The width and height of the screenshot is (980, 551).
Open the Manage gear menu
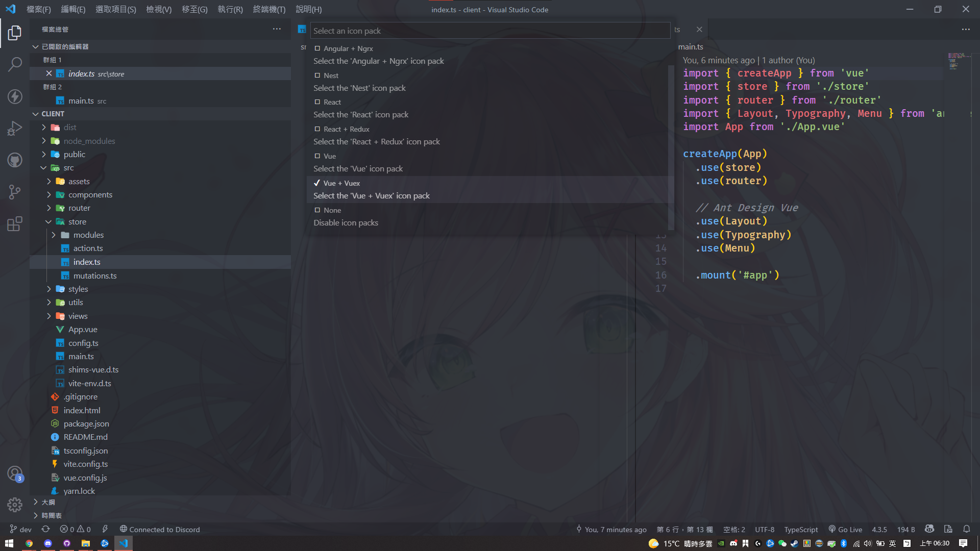(x=15, y=505)
